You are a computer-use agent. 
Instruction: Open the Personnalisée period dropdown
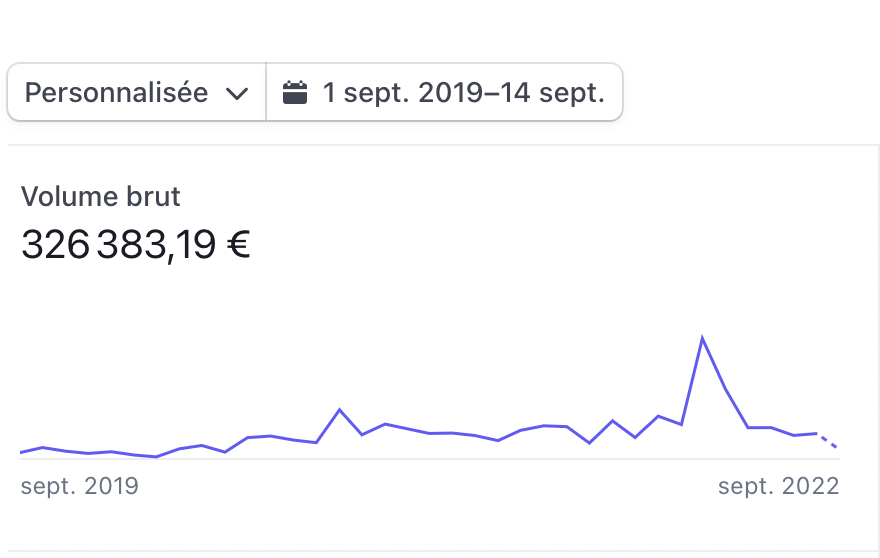136,92
